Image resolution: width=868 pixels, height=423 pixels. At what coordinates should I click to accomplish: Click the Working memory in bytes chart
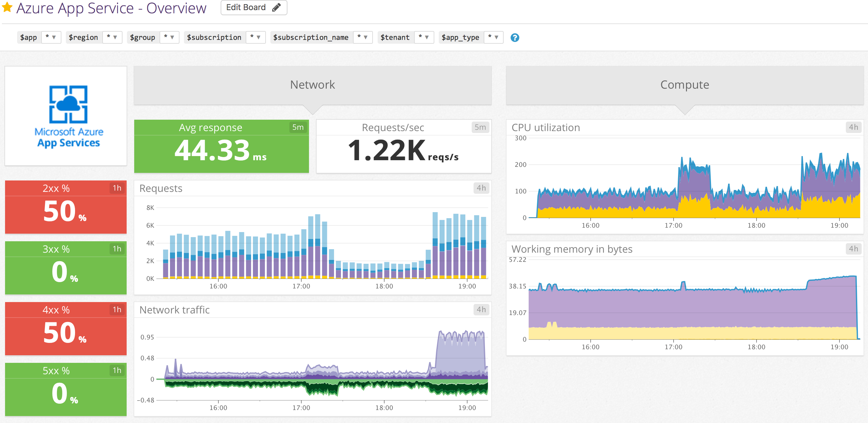(684, 300)
